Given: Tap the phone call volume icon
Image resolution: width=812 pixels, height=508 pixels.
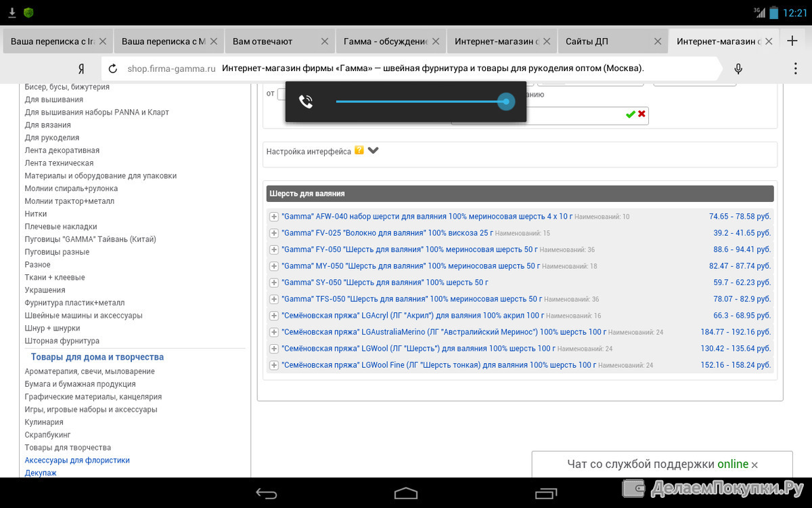Looking at the screenshot, I should [306, 102].
